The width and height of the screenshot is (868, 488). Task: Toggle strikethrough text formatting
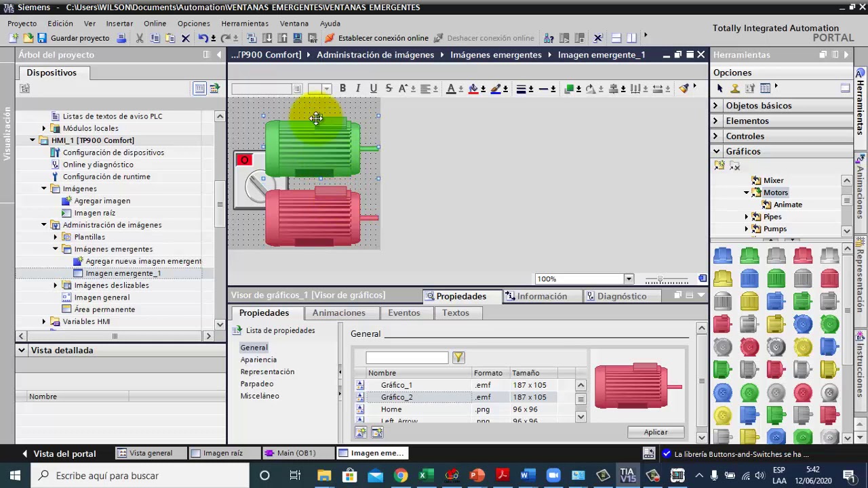(x=389, y=88)
